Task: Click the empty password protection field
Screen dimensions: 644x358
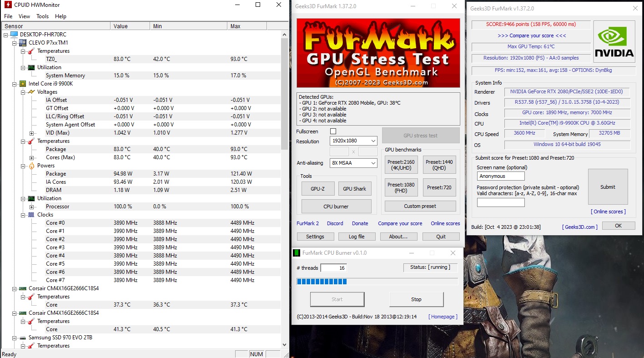Action: coord(501,202)
